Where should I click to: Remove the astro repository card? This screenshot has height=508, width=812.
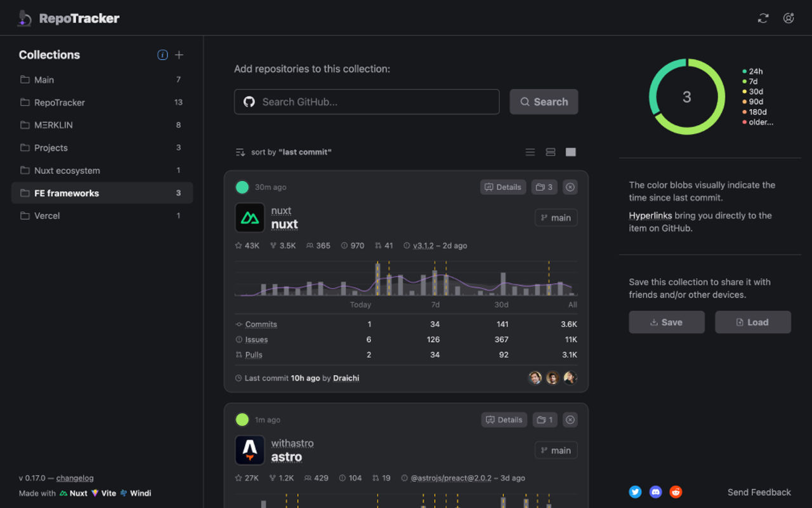[x=570, y=420]
